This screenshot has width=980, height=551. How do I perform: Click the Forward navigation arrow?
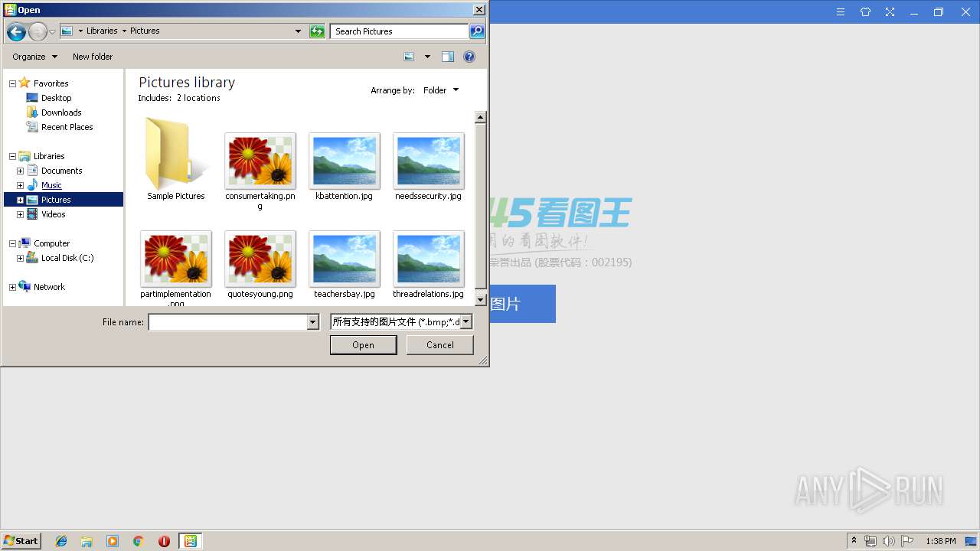(38, 31)
